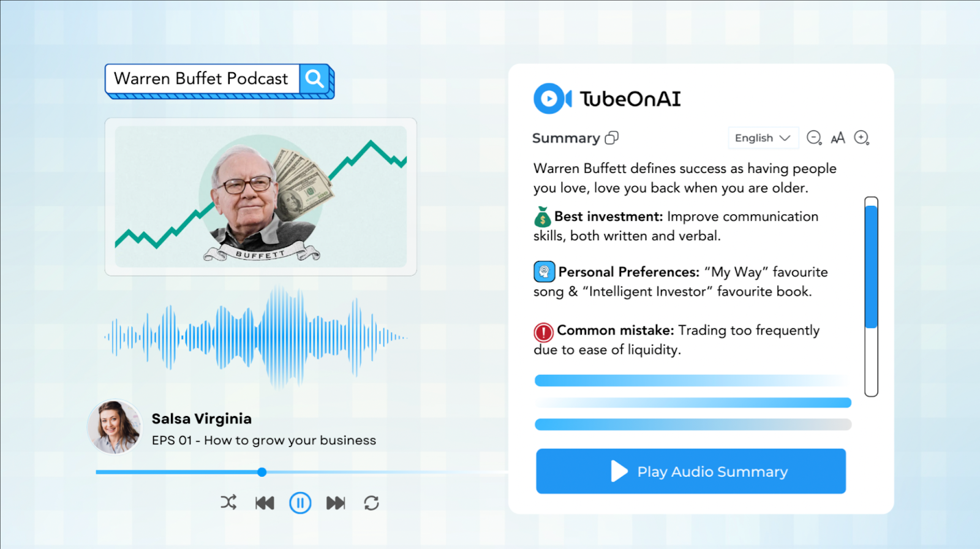Click the Personal Preferences head icon

[x=544, y=271]
